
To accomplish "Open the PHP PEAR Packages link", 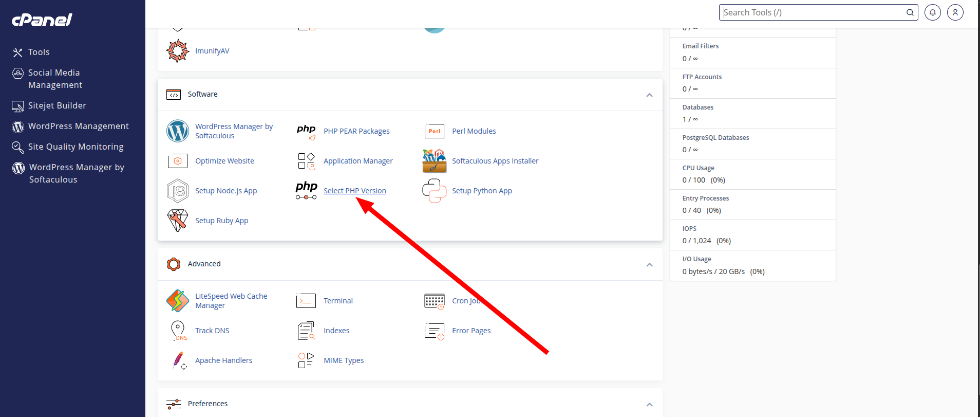I will (356, 131).
